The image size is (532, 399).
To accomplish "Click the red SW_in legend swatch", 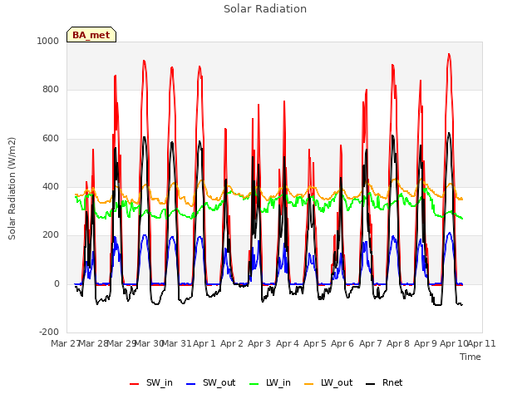I will (135, 384).
